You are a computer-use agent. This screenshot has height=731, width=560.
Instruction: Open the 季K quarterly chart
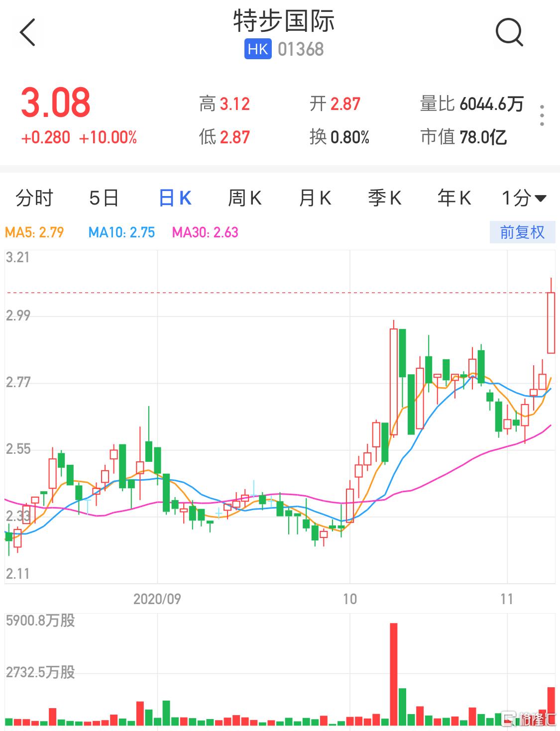point(384,198)
